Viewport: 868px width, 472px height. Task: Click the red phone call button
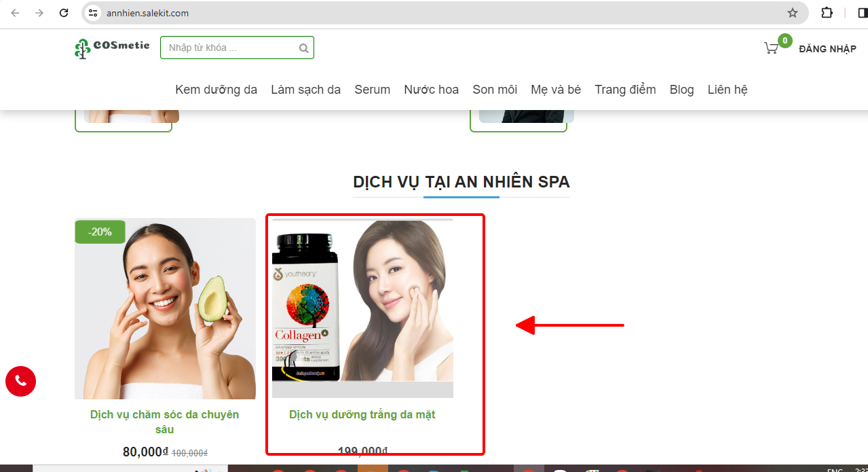(20, 381)
